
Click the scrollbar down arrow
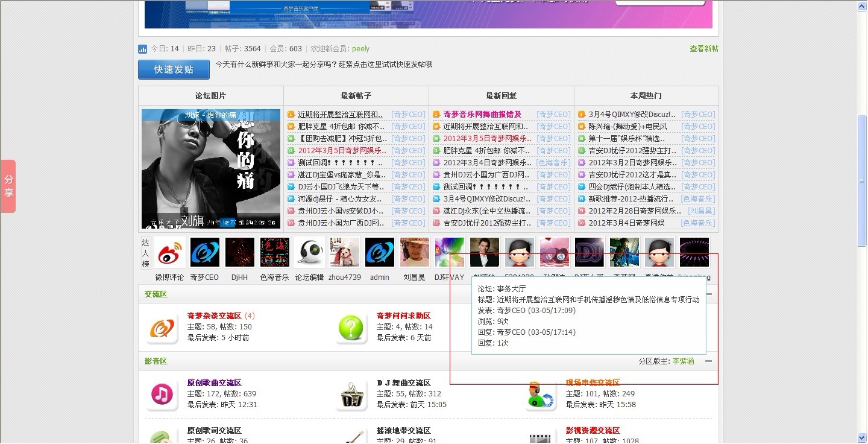click(x=862, y=438)
